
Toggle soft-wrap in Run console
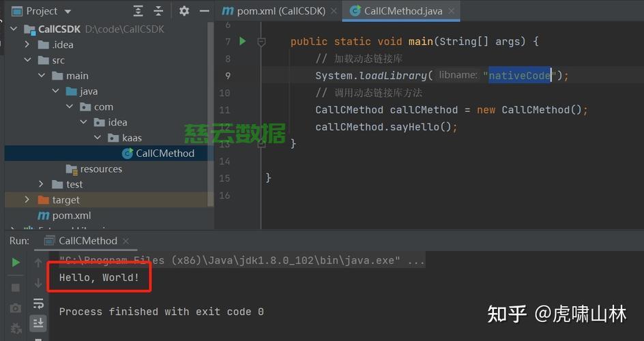(x=38, y=303)
